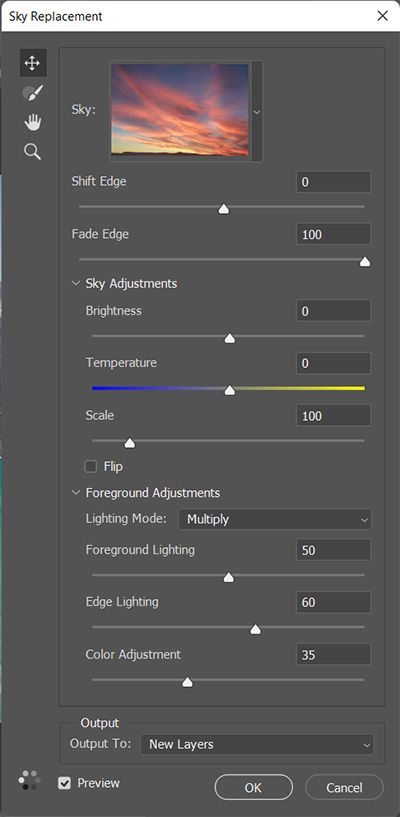Cancel the Sky Replacement dialog
Screen dimensions: 400x817
pos(344,788)
